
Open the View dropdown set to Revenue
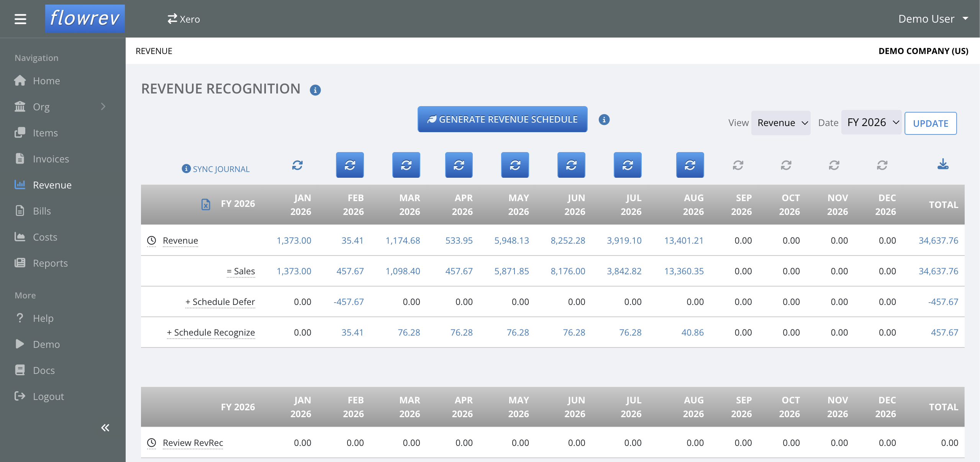[x=781, y=123]
